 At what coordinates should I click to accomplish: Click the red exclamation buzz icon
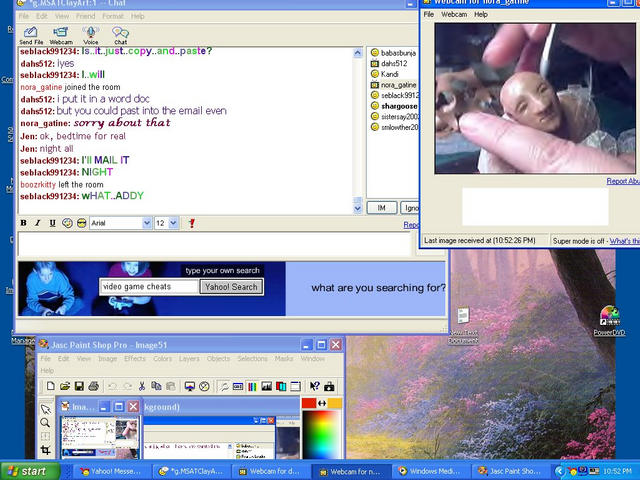coord(192,223)
